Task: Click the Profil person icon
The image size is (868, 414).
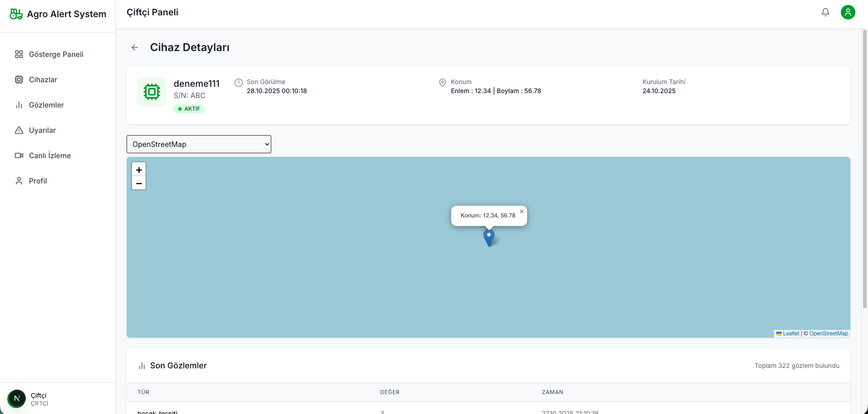Action: point(19,181)
